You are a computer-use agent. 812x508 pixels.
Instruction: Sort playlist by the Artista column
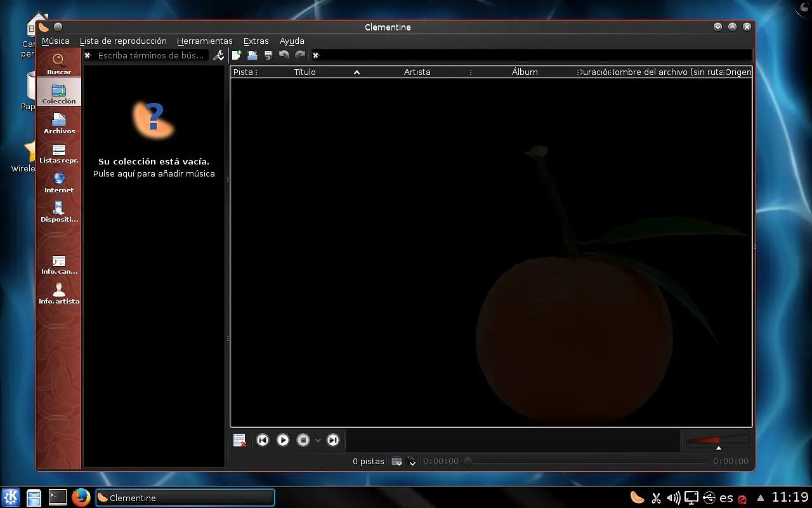417,72
